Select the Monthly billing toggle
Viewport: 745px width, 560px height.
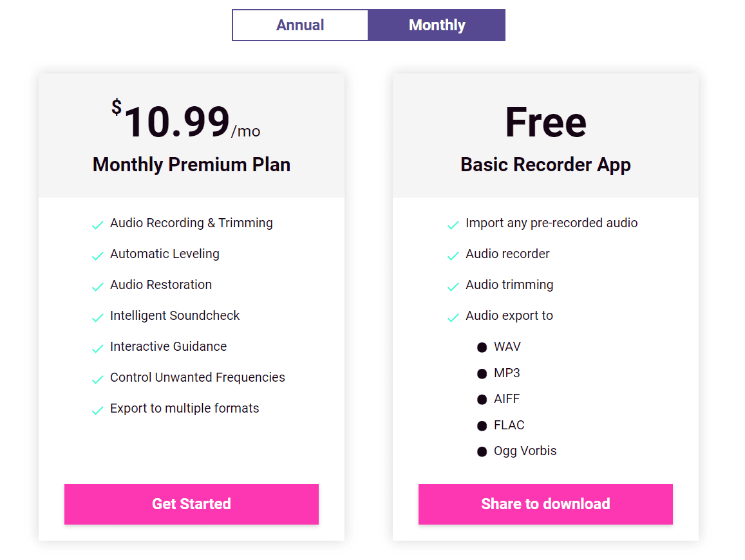coord(437,25)
